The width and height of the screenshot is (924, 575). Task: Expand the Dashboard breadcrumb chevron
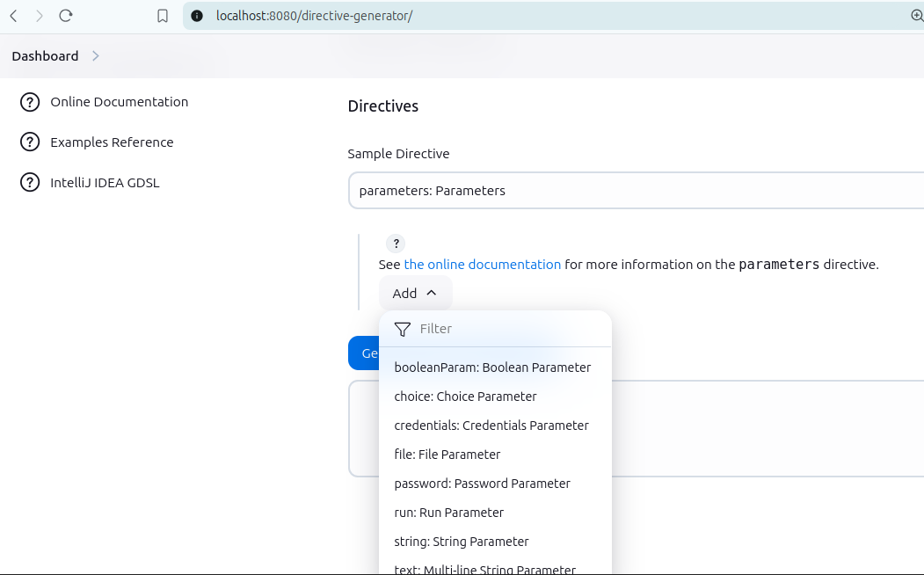pos(96,56)
